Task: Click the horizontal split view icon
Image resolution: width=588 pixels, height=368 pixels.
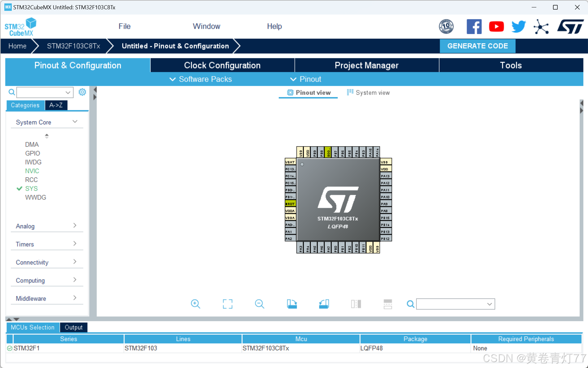Action: pyautogui.click(x=388, y=304)
